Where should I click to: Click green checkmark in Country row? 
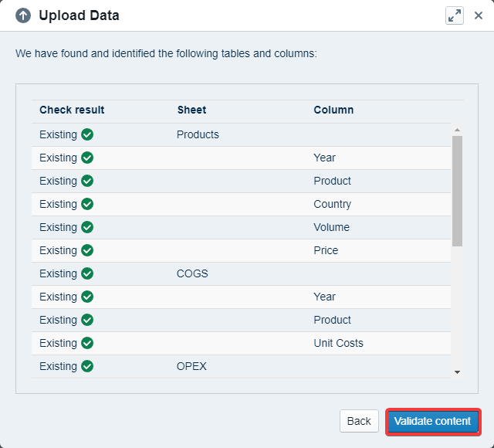coord(87,204)
